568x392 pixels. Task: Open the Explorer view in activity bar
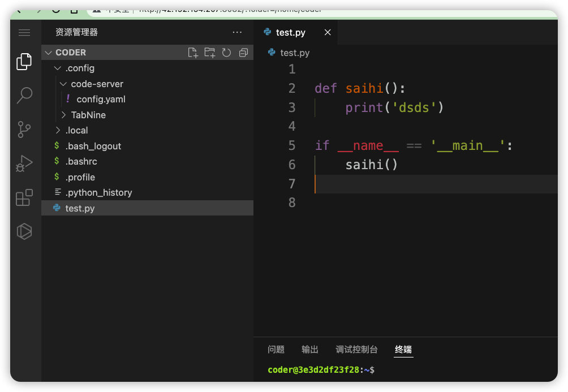[x=24, y=62]
